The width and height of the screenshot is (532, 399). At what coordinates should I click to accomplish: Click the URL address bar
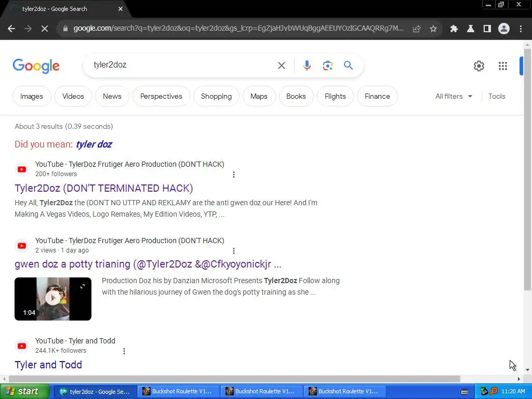(237, 29)
